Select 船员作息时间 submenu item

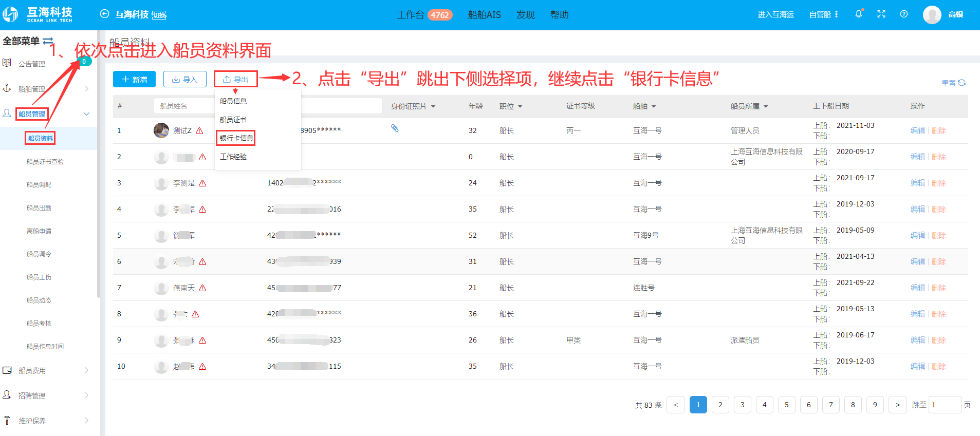pos(45,346)
